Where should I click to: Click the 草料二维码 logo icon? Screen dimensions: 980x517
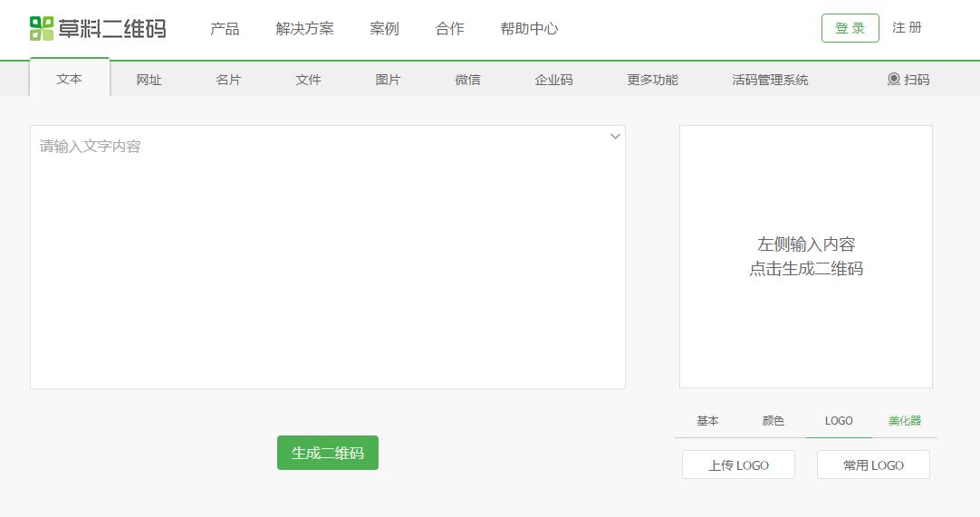coord(42,28)
